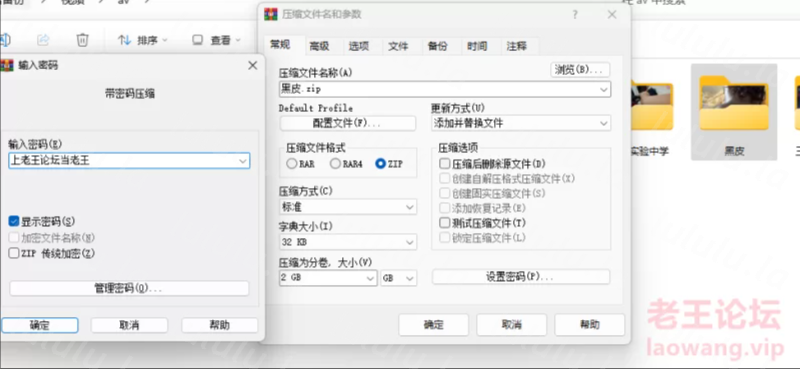
Task: Click the help question mark in archive dialog
Action: pos(575,15)
